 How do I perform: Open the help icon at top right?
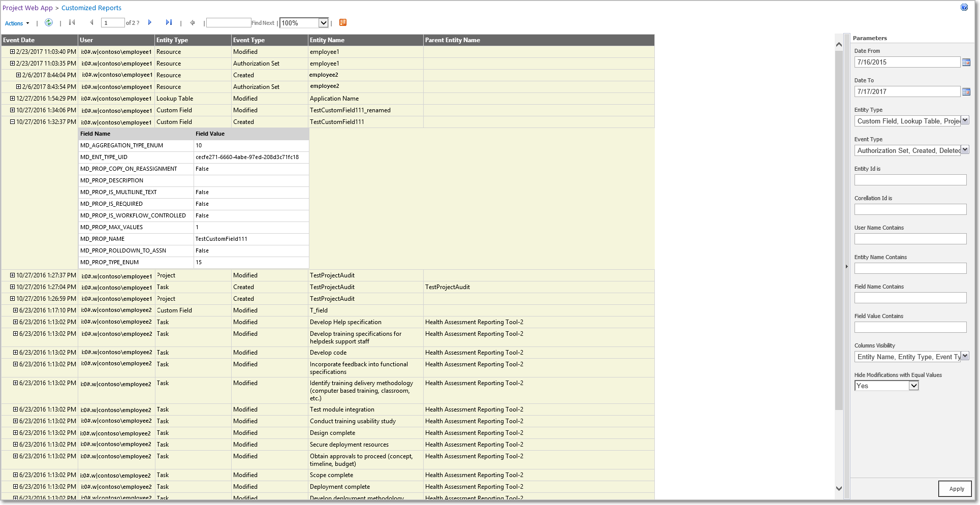(964, 7)
